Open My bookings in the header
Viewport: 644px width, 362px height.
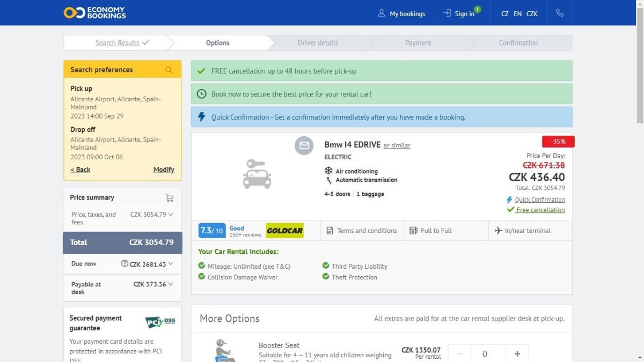(x=401, y=13)
